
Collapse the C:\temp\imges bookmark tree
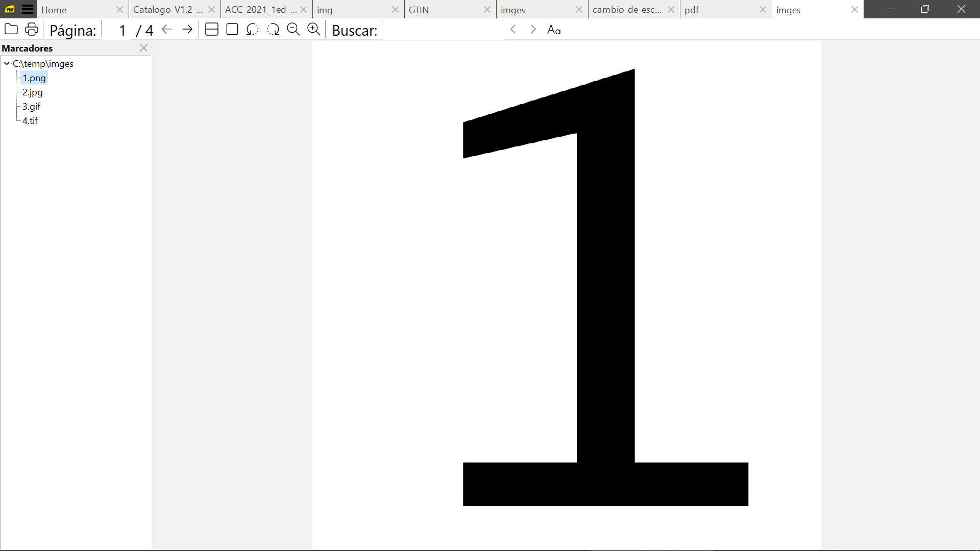7,64
